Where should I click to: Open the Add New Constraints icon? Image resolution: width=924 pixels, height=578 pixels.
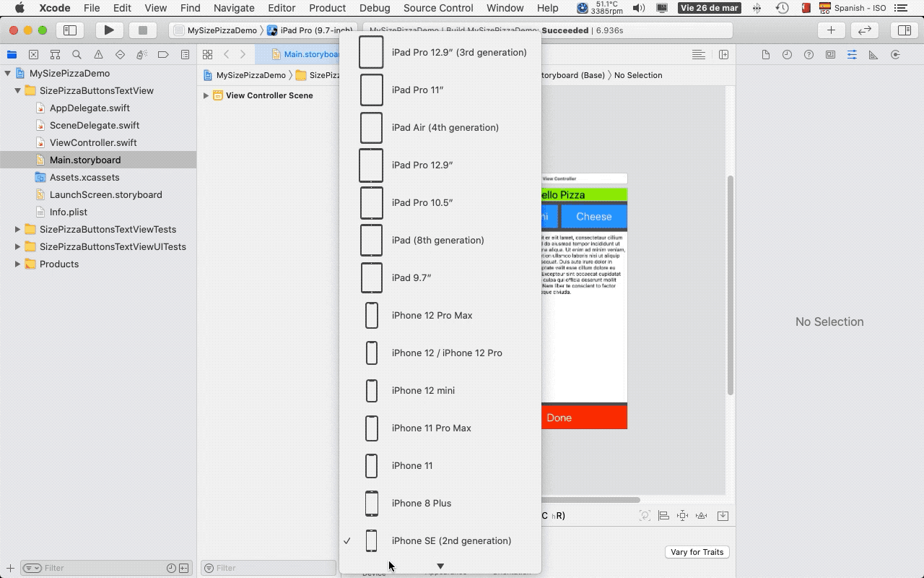pos(682,516)
